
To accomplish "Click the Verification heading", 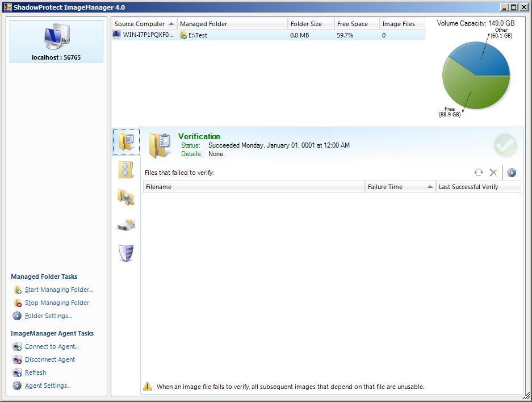I will [x=199, y=136].
